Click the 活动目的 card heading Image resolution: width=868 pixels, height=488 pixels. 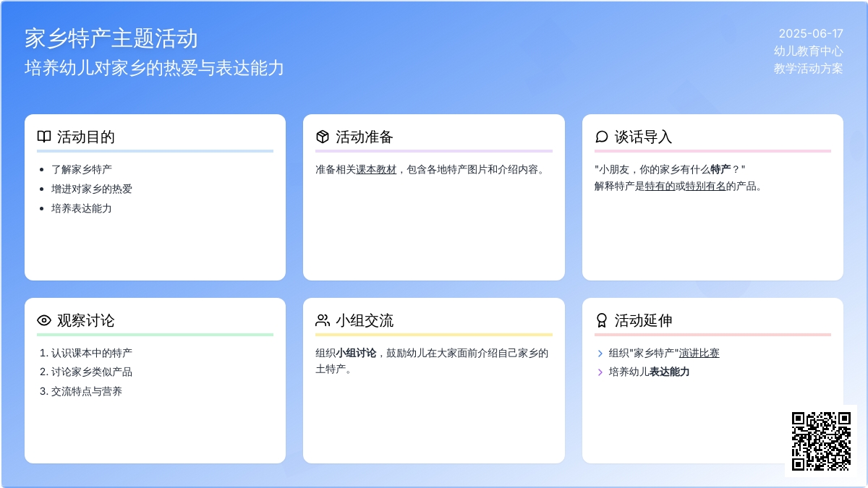click(x=86, y=137)
